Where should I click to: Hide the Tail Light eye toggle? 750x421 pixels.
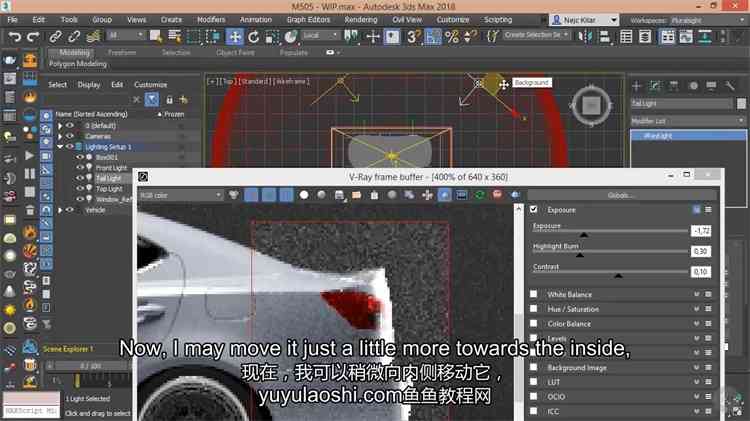tap(80, 178)
